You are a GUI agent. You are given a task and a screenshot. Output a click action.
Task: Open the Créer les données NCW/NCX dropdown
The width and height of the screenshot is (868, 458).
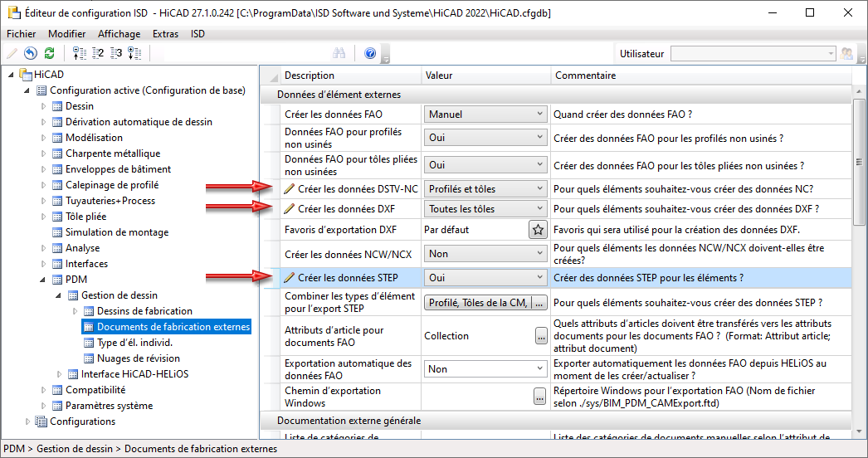click(x=485, y=254)
